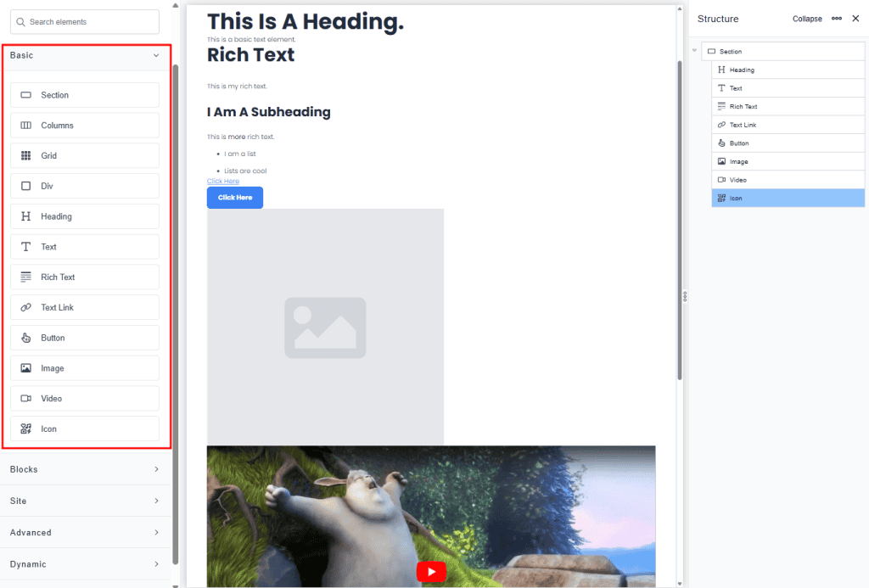
Task: Click the Image element icon in Basic panel
Action: click(x=26, y=368)
